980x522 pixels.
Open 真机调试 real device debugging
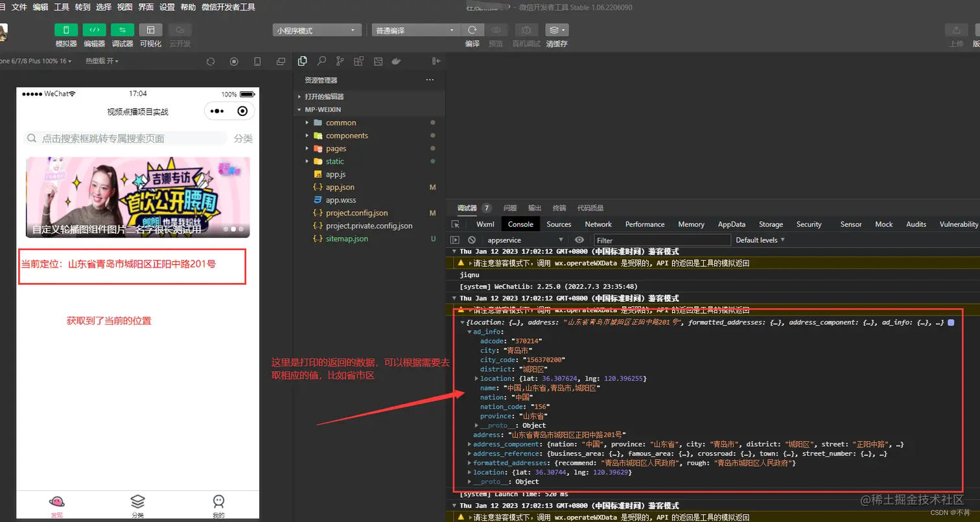coord(526,30)
